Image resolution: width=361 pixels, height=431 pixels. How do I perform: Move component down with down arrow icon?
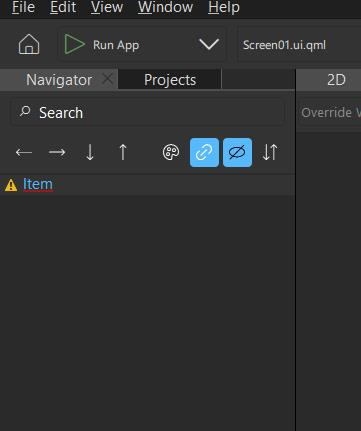coord(90,153)
